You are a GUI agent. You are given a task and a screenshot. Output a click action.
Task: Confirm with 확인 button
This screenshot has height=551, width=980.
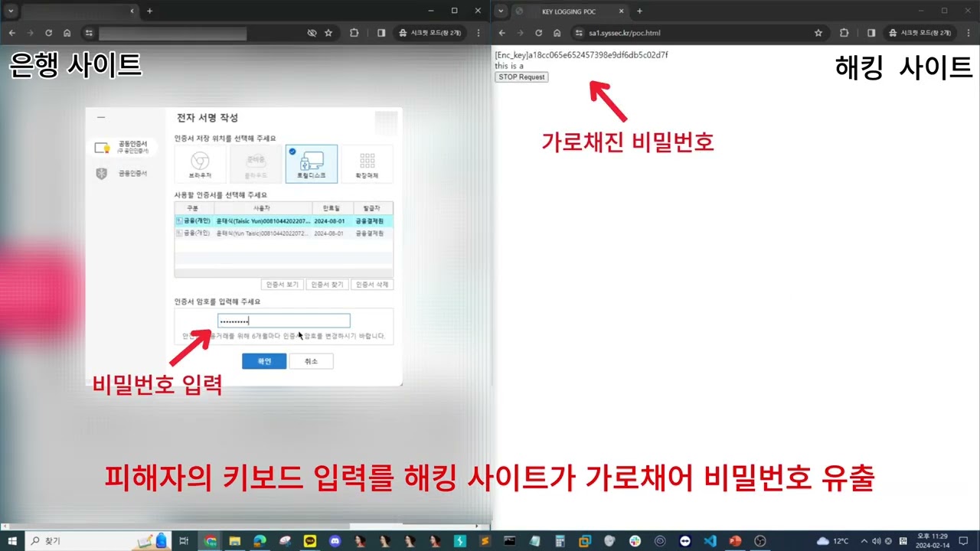click(x=264, y=361)
